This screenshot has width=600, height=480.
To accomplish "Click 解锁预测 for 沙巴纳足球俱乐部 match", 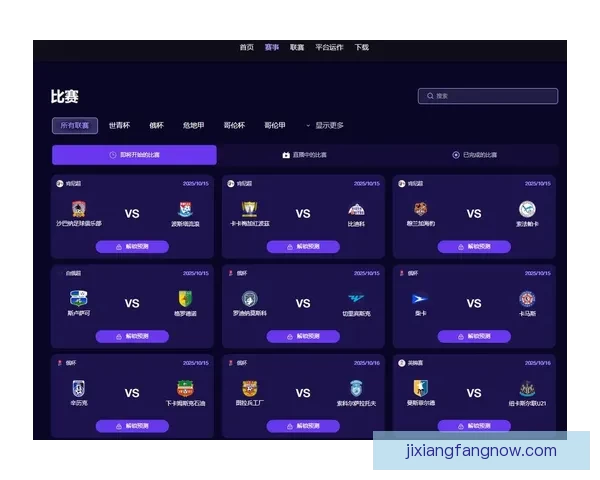I will click(132, 246).
